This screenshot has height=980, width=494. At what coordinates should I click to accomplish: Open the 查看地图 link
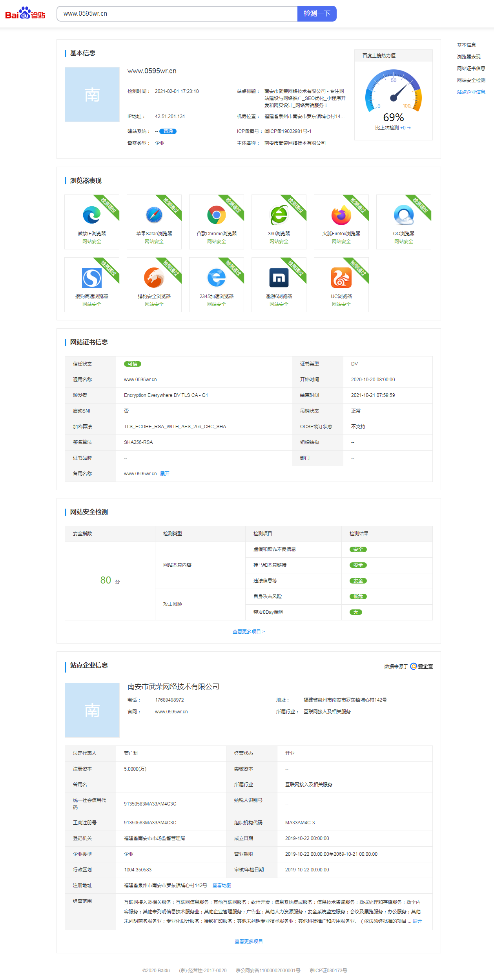(222, 885)
